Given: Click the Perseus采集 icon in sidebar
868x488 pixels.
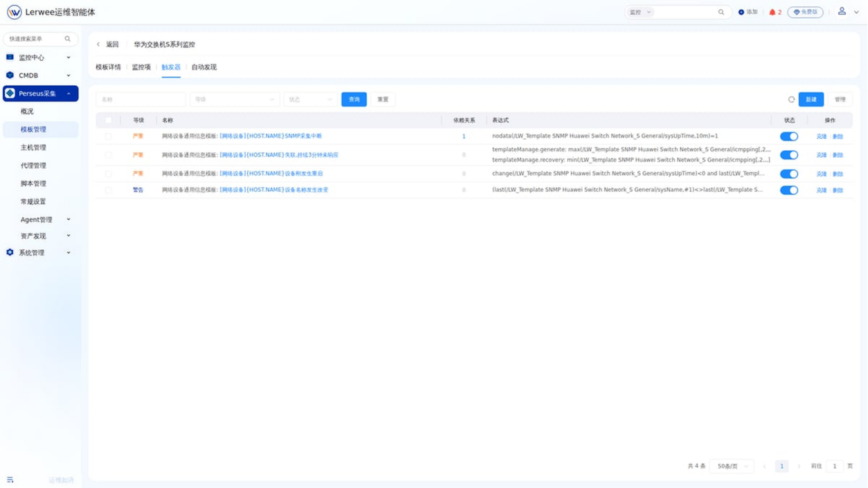Looking at the screenshot, I should click(x=10, y=93).
